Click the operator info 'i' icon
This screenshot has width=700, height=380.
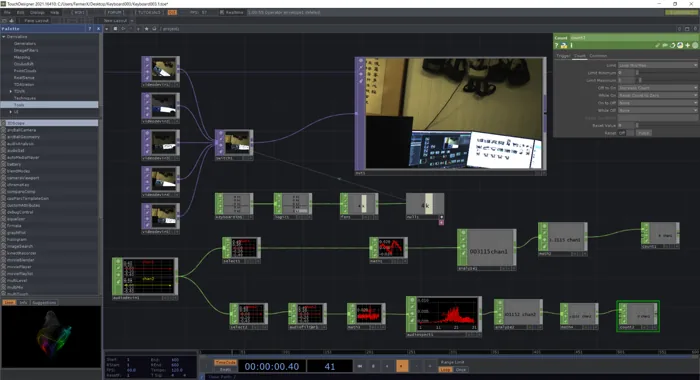coord(571,46)
